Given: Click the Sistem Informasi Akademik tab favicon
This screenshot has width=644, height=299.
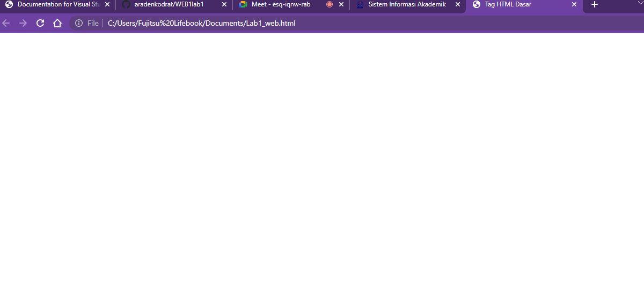Looking at the screenshot, I should tap(360, 4).
